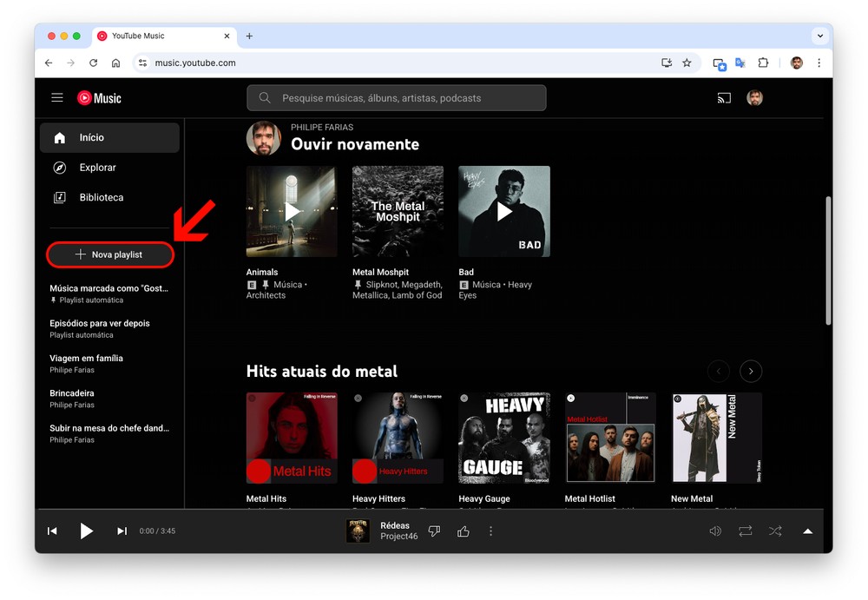Open more options for the current song
868x600 pixels.
coord(491,531)
